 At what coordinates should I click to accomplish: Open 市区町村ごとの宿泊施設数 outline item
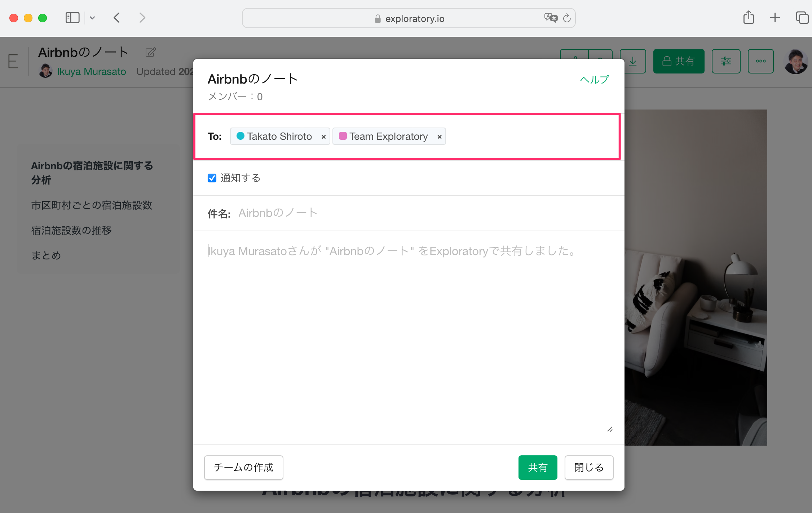click(x=92, y=205)
